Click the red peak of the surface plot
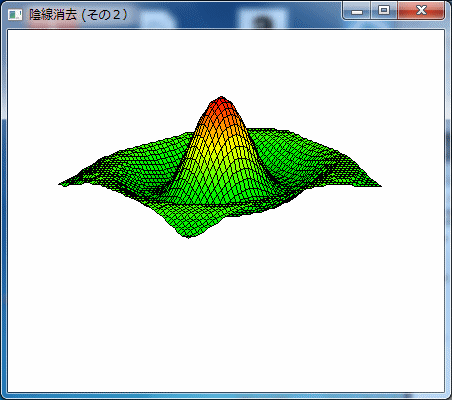The width and height of the screenshot is (452, 400). click(x=221, y=102)
